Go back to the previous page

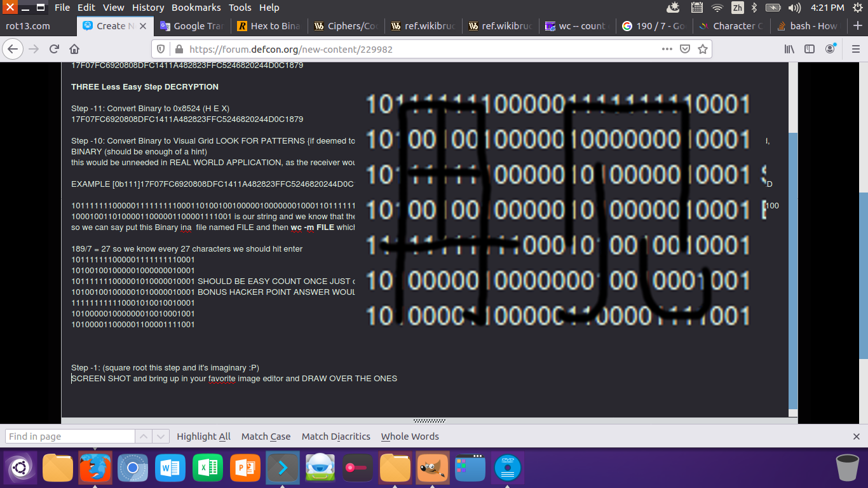(13, 49)
